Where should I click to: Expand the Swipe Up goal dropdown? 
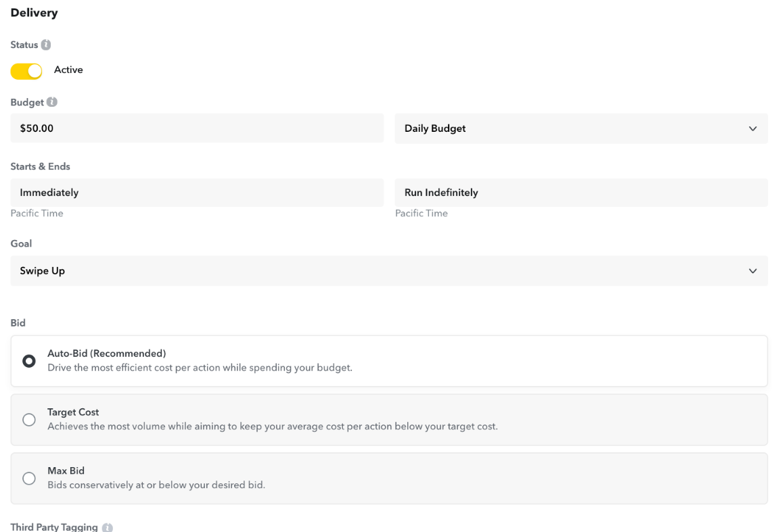pos(388,271)
